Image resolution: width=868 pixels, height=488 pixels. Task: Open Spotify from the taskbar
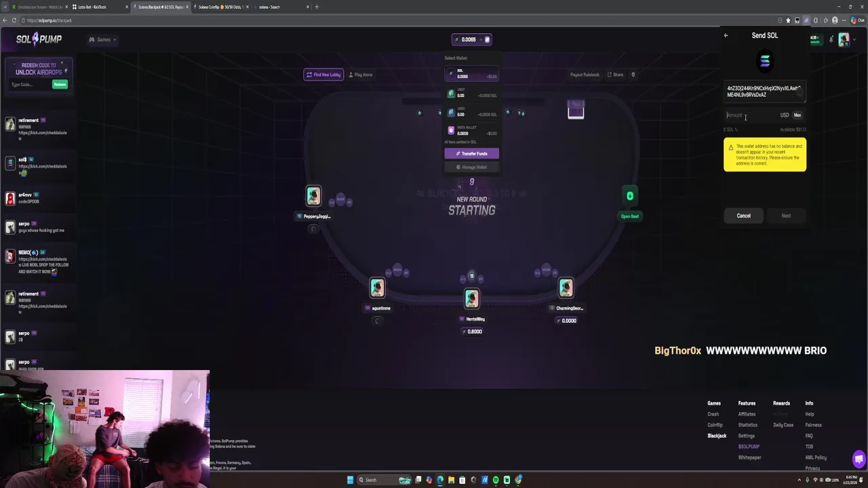coord(496,480)
